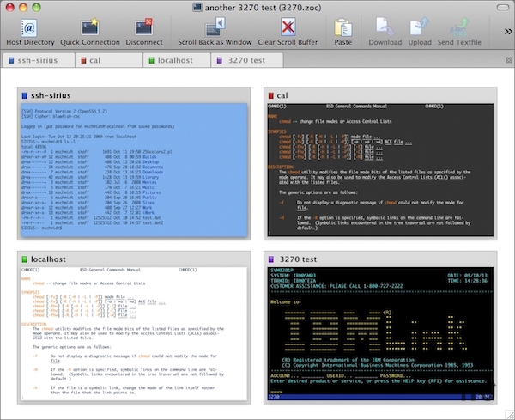
Task: Open Scroll Back as Window
Action: (x=215, y=28)
